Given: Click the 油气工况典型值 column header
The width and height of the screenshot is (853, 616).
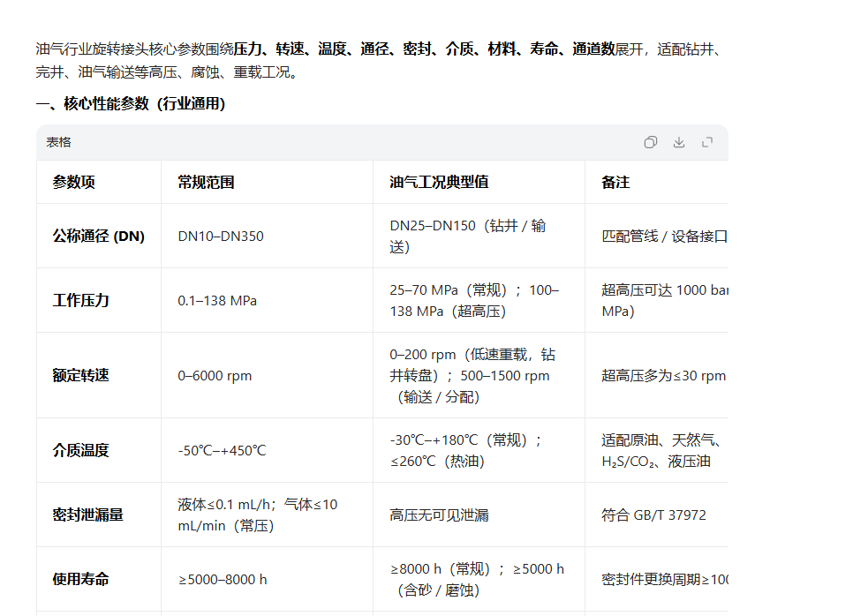Looking at the screenshot, I should [x=439, y=183].
